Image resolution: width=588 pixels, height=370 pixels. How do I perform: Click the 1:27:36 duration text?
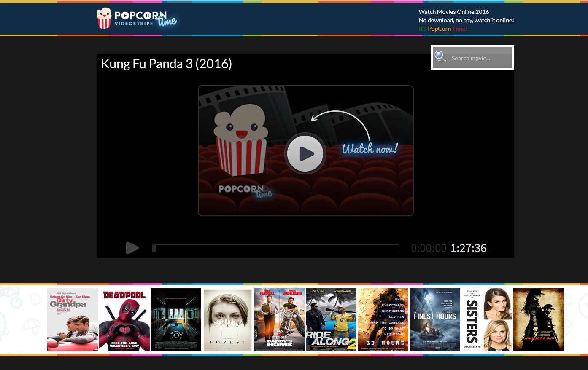pyautogui.click(x=469, y=248)
